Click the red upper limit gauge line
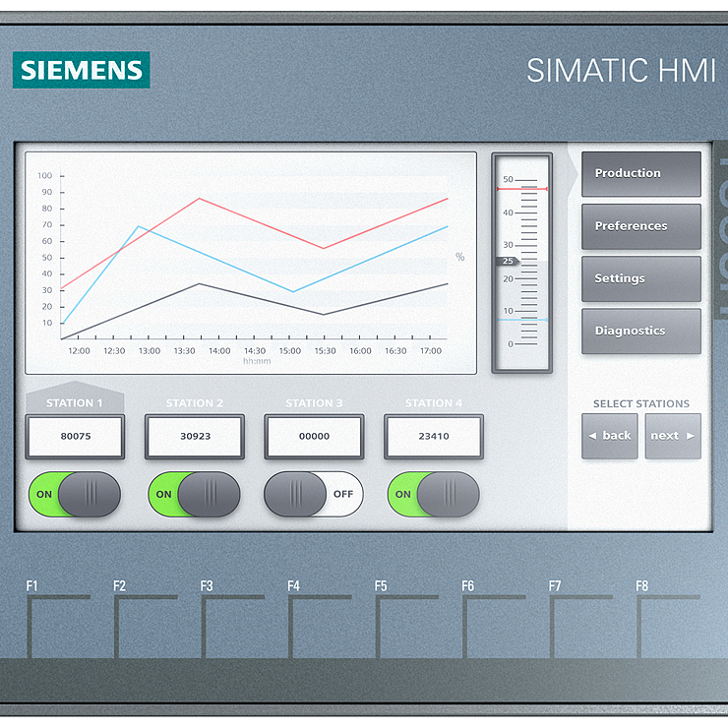The height and width of the screenshot is (728, 728). 521,189
